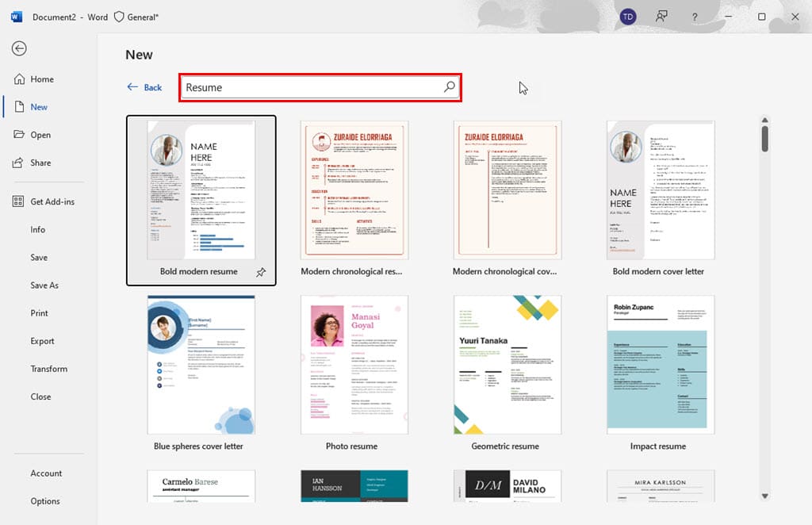This screenshot has width=812, height=525.
Task: Select the Bold modern cover letter thumbnail
Action: click(x=661, y=190)
